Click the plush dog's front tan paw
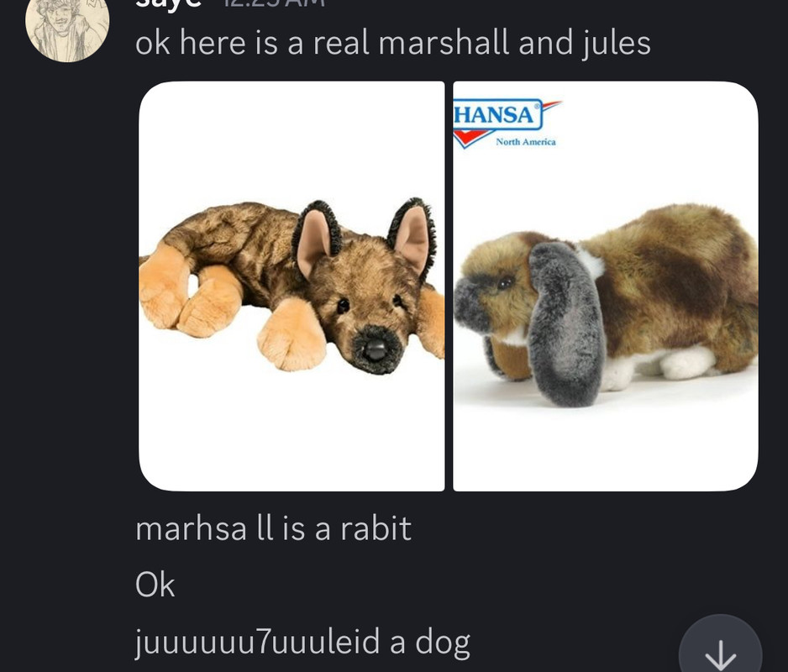 [292, 334]
